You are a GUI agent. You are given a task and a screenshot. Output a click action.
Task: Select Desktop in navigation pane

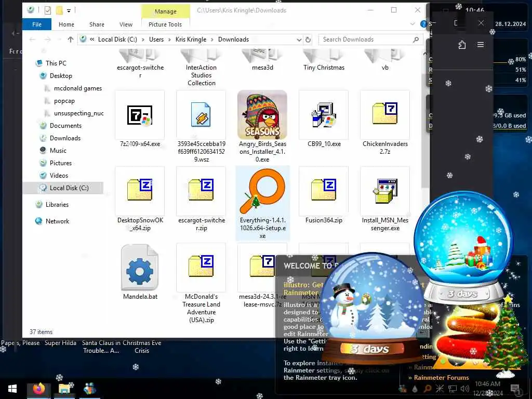coord(61,76)
